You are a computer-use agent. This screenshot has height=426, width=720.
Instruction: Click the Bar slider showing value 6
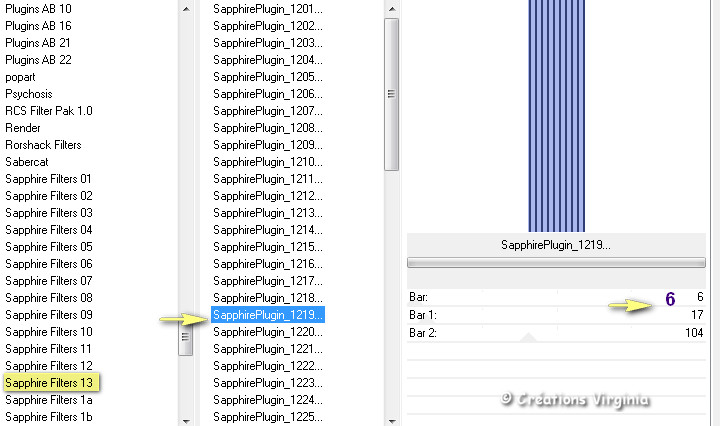556,297
